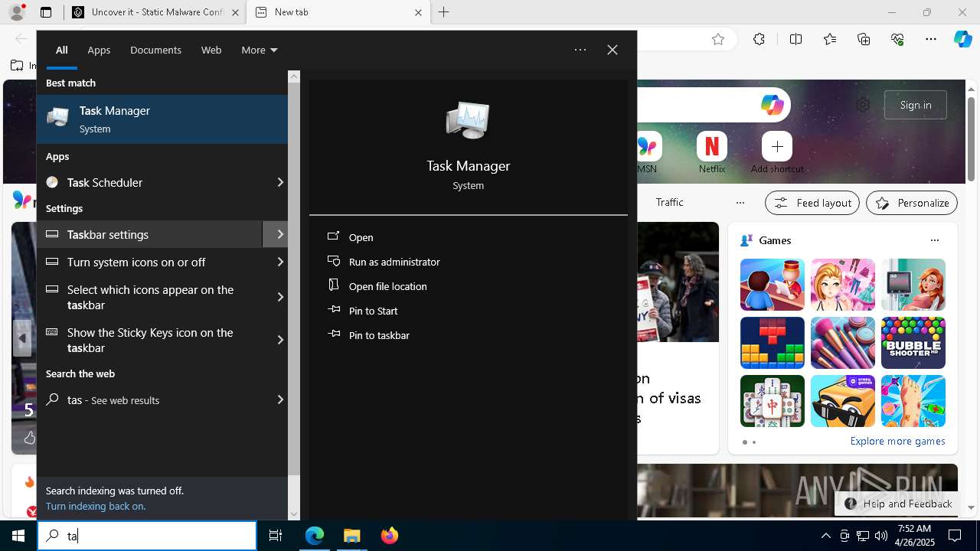Expand 'Turn system icons on or off' chevron
The height and width of the screenshot is (551, 980).
(x=280, y=262)
